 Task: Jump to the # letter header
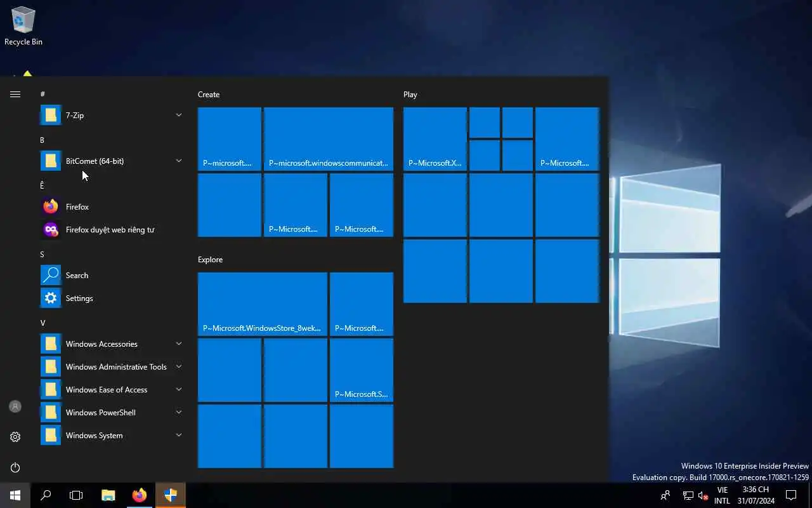pyautogui.click(x=43, y=94)
